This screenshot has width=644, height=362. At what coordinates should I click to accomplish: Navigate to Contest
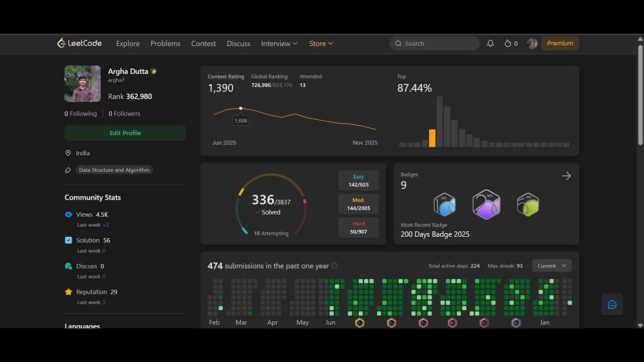click(204, 44)
